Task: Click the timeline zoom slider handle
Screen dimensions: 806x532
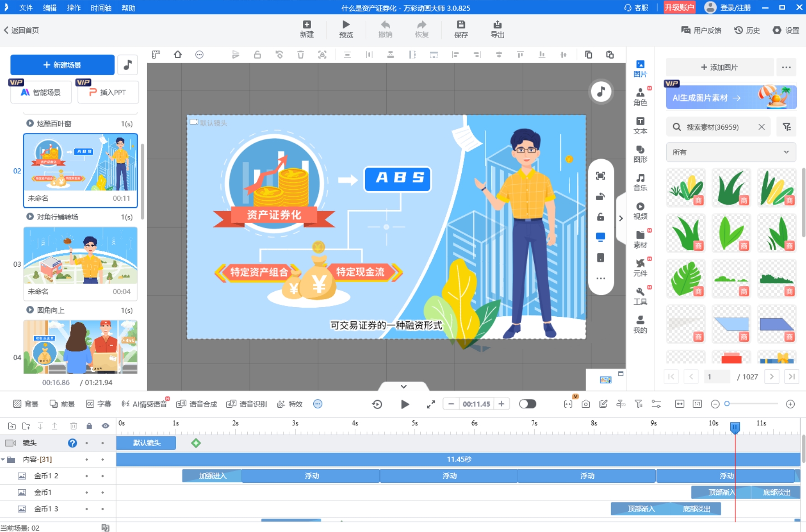Action: click(727, 404)
